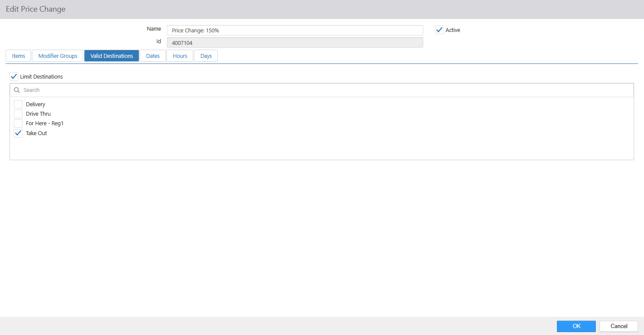
Task: Check the For Here - Reg1 checkbox
Action: point(18,123)
